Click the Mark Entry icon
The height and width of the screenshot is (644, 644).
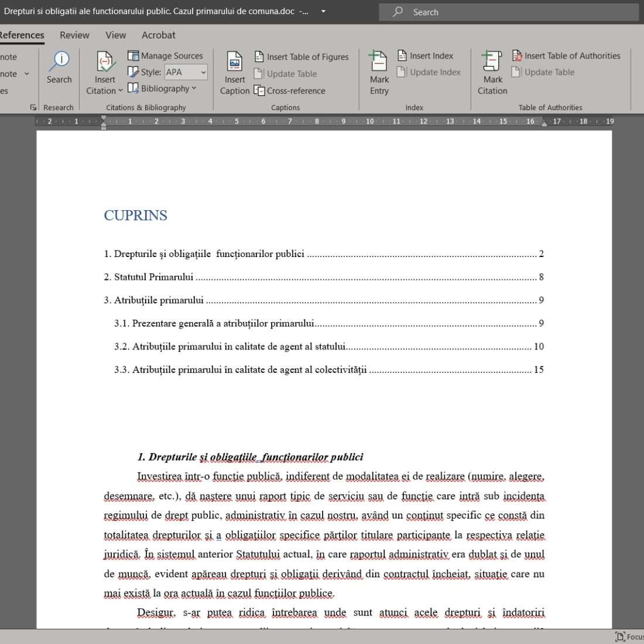pos(379,62)
